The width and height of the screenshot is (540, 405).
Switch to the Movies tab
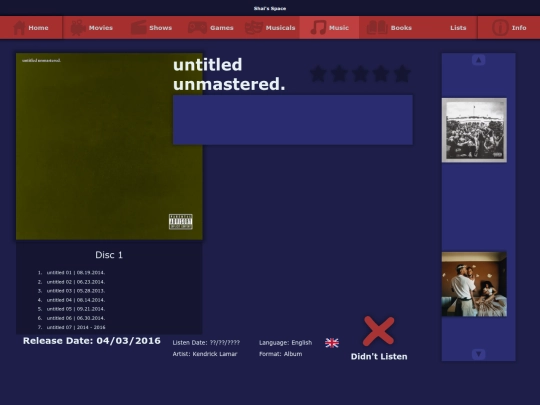point(92,28)
